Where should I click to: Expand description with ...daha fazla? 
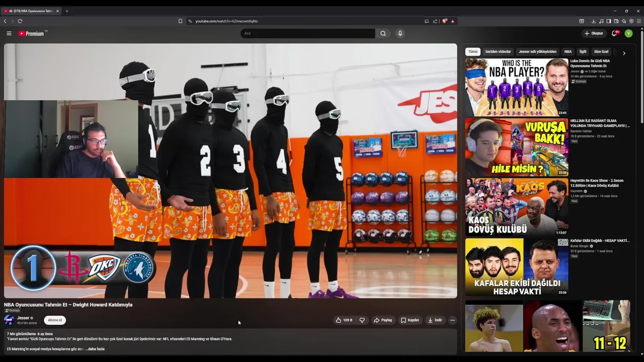pyautogui.click(x=95, y=349)
